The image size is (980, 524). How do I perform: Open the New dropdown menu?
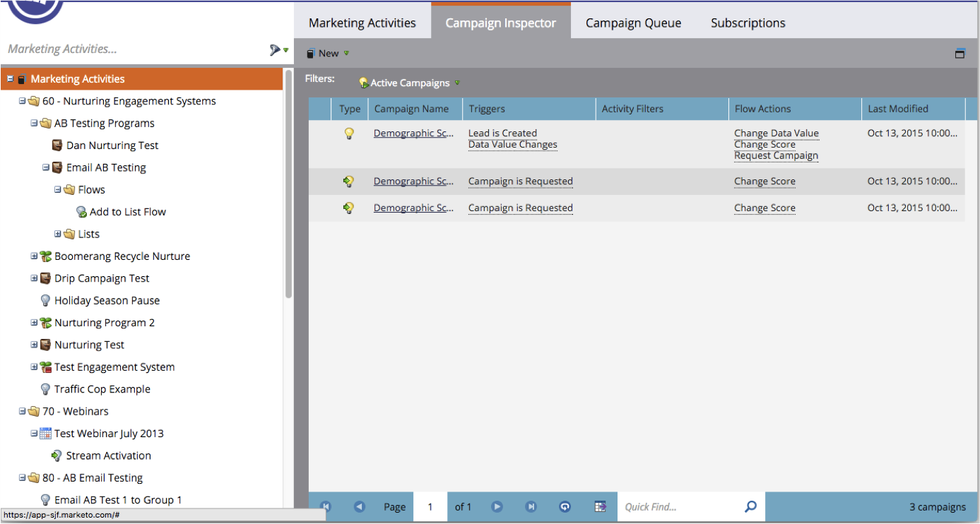tap(346, 54)
